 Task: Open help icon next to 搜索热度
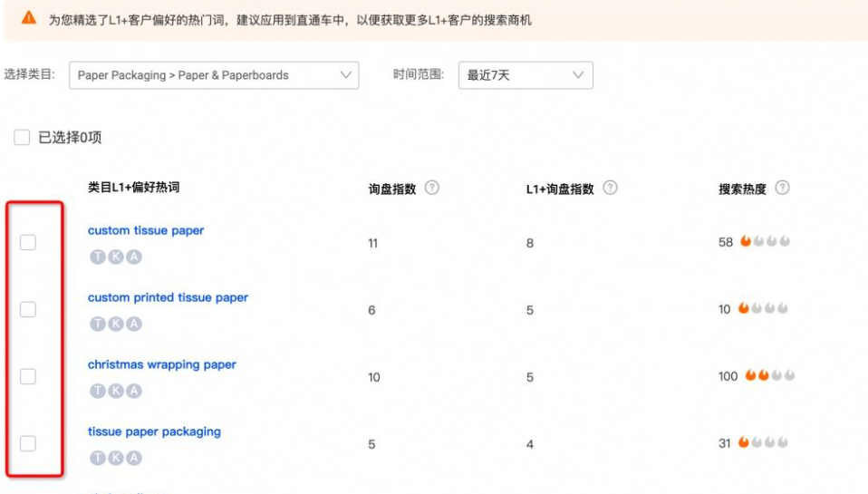click(782, 188)
